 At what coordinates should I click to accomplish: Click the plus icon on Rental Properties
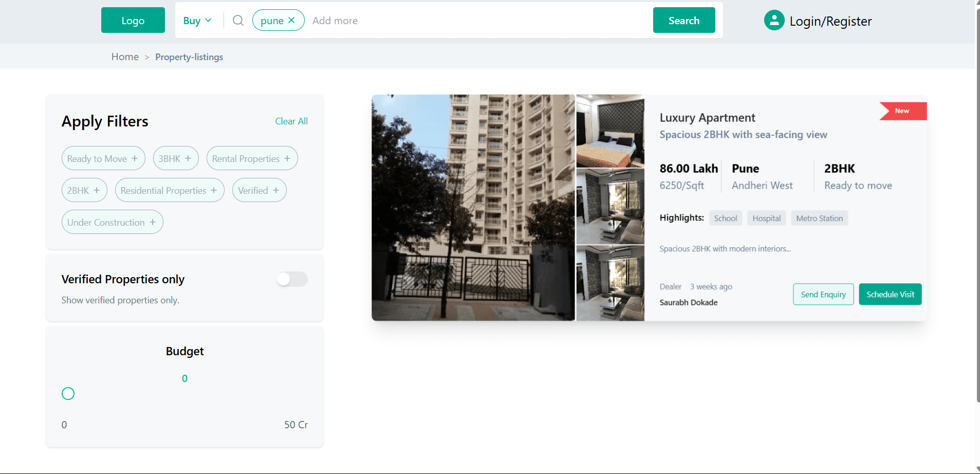tap(287, 158)
